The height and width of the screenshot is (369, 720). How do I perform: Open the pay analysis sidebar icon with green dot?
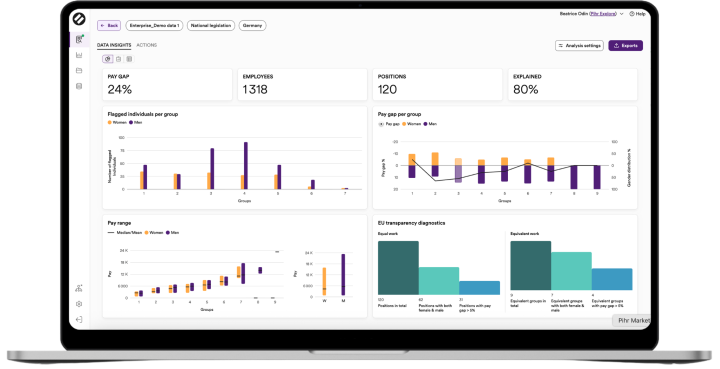pos(79,39)
